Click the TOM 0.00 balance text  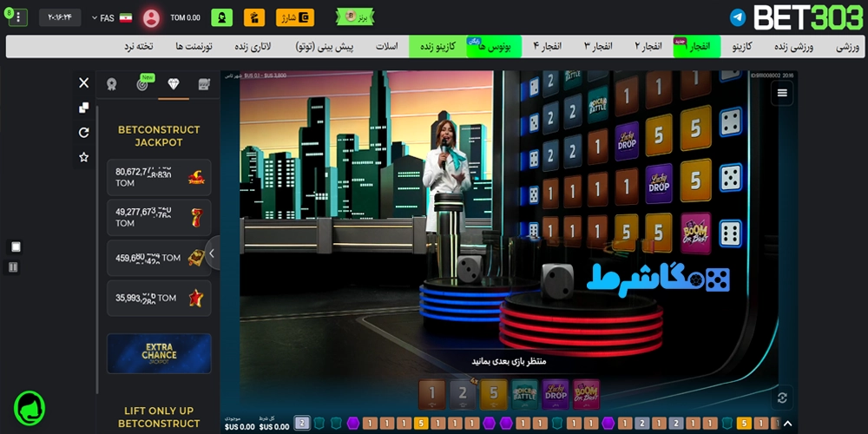coord(186,17)
